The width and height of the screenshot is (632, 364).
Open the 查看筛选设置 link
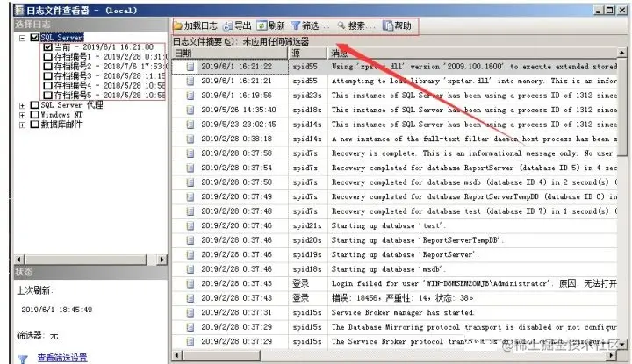pyautogui.click(x=62, y=358)
